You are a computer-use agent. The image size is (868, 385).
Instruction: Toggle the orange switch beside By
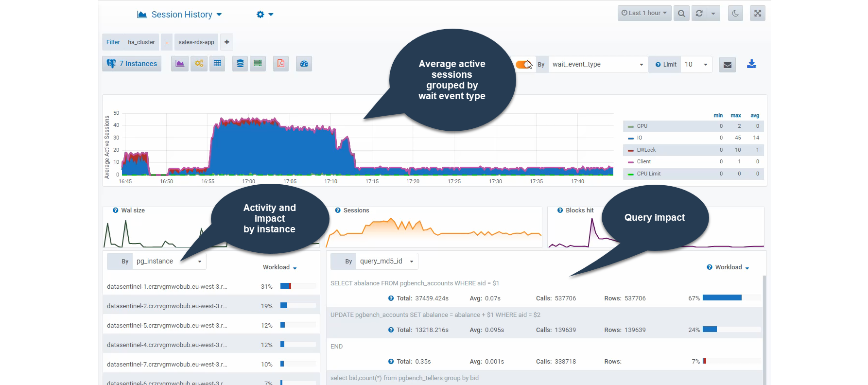pyautogui.click(x=523, y=65)
